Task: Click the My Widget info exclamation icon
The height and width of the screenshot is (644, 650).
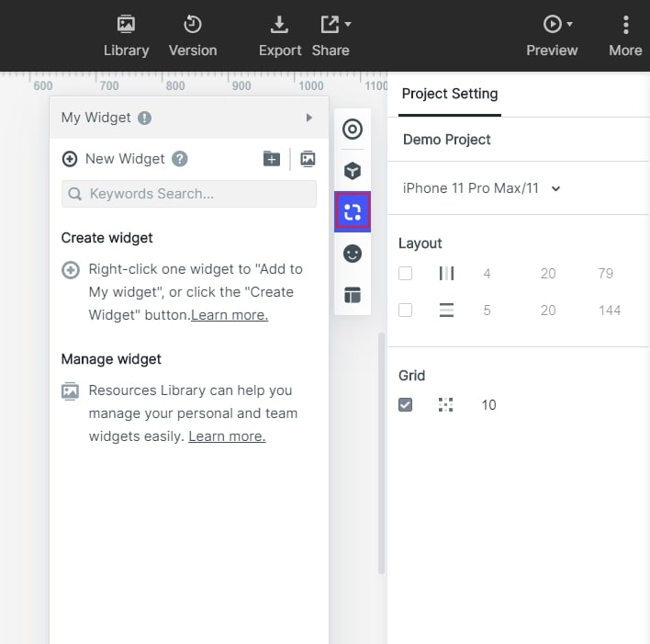Action: 144,118
